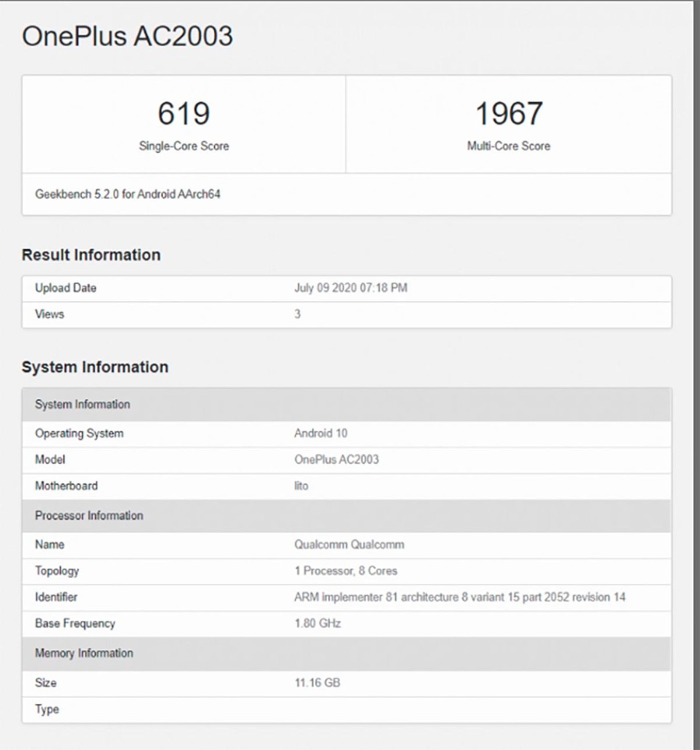Screen dimensions: 700x750
Task: Click the OnePlus AC2003 model value
Action: (336, 460)
